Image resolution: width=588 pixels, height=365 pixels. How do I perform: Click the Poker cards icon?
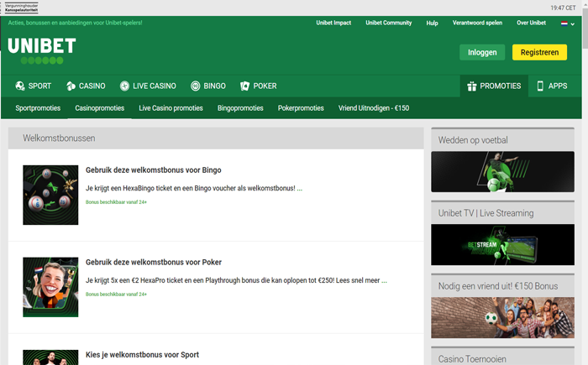245,86
